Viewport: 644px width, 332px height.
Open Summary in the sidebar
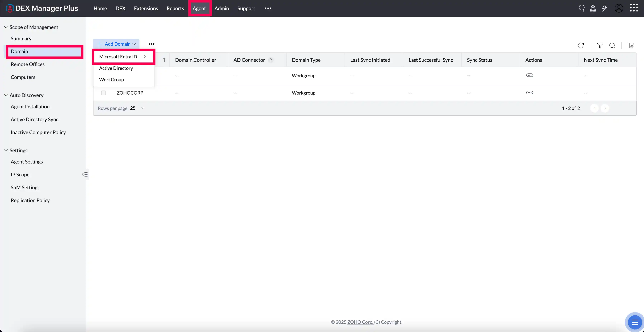tap(21, 39)
